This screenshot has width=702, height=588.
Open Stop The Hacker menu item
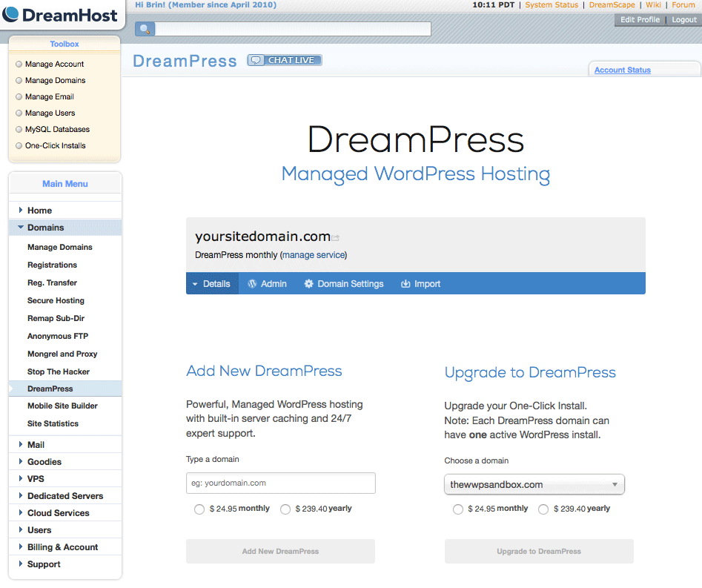coord(59,371)
